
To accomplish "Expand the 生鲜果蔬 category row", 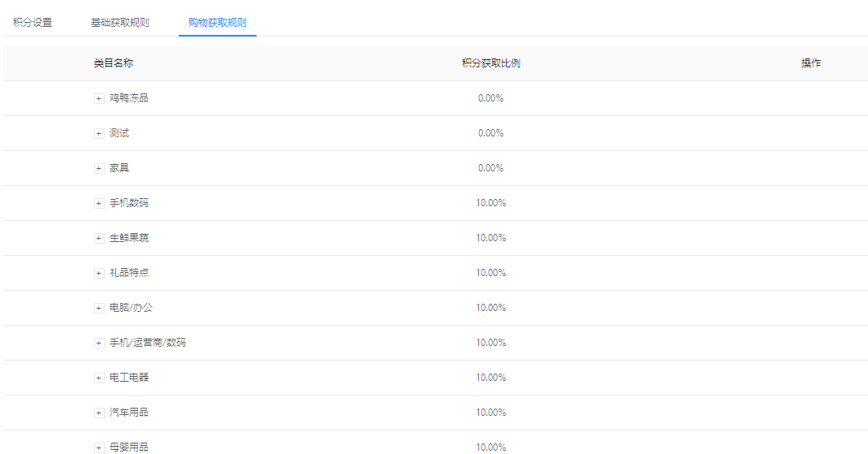I will [x=99, y=238].
